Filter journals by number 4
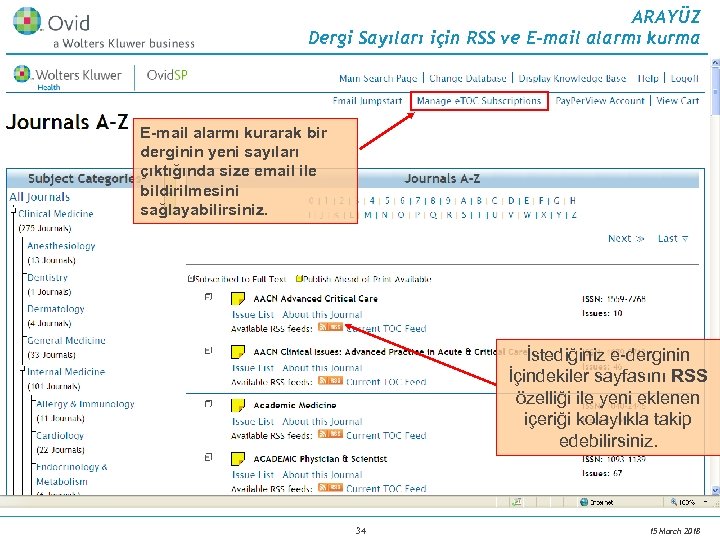720x540 pixels. coord(372,201)
